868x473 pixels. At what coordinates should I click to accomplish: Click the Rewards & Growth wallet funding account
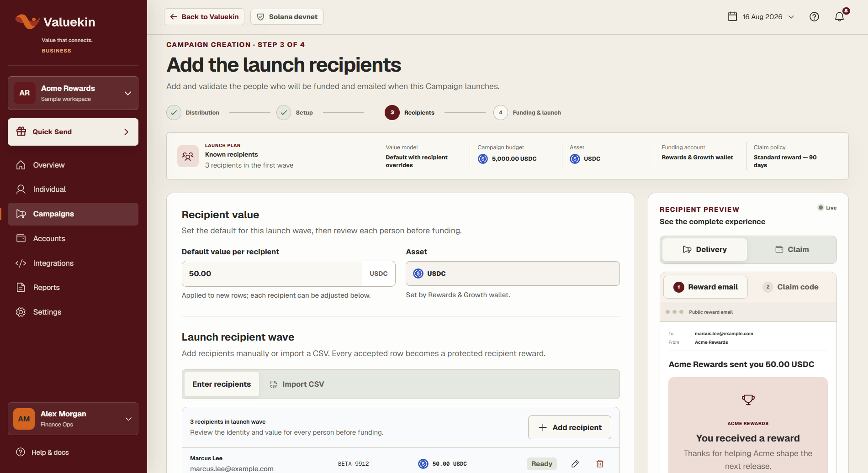tap(697, 158)
